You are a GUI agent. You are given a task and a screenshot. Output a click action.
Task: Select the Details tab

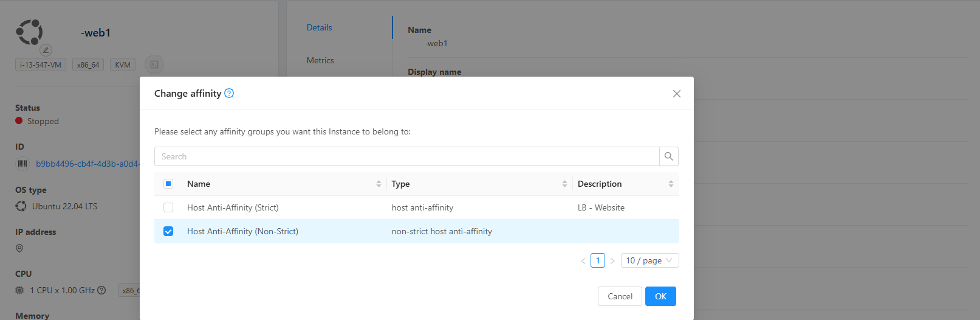point(319,27)
